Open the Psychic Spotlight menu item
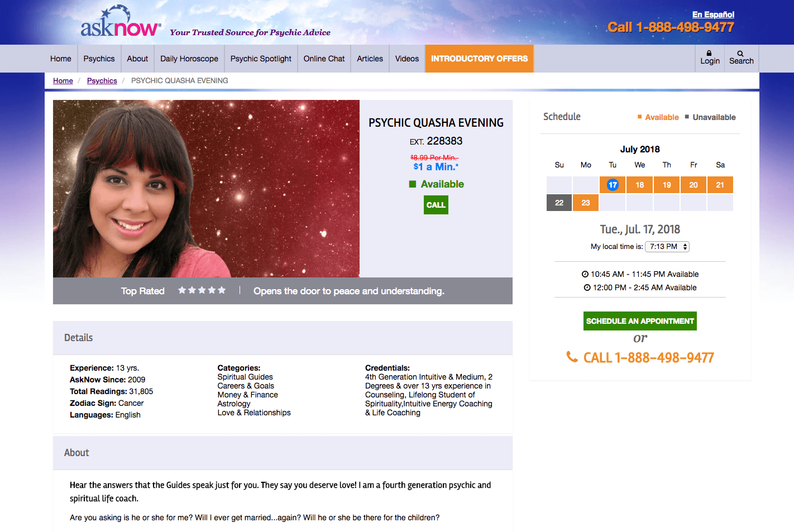Viewport: 794px width, 532px height. 261,59
